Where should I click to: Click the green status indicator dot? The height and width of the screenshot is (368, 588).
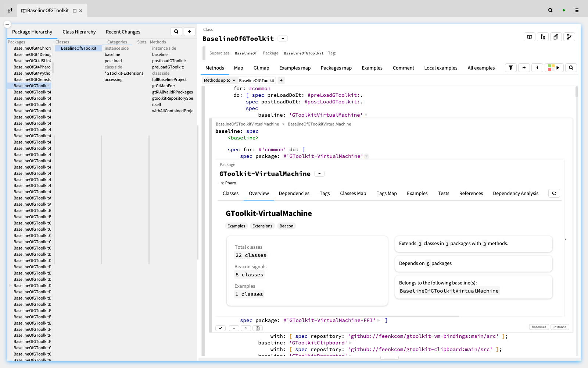[564, 10]
